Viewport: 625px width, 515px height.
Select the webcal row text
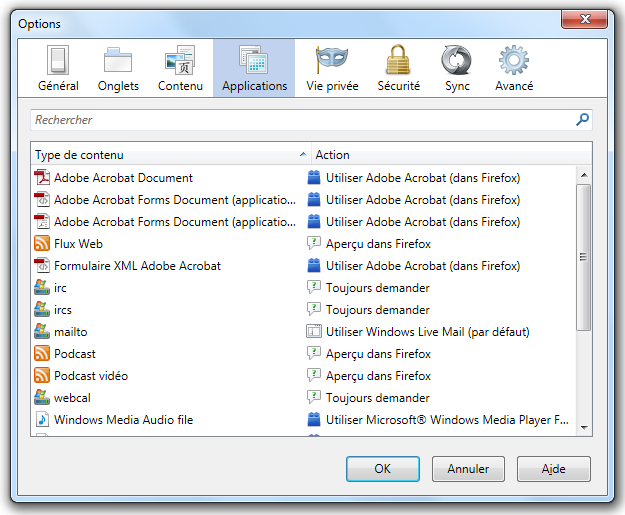72,397
